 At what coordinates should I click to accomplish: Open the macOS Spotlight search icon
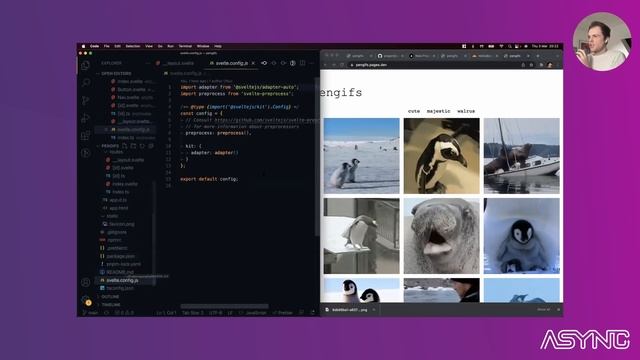(510, 46)
